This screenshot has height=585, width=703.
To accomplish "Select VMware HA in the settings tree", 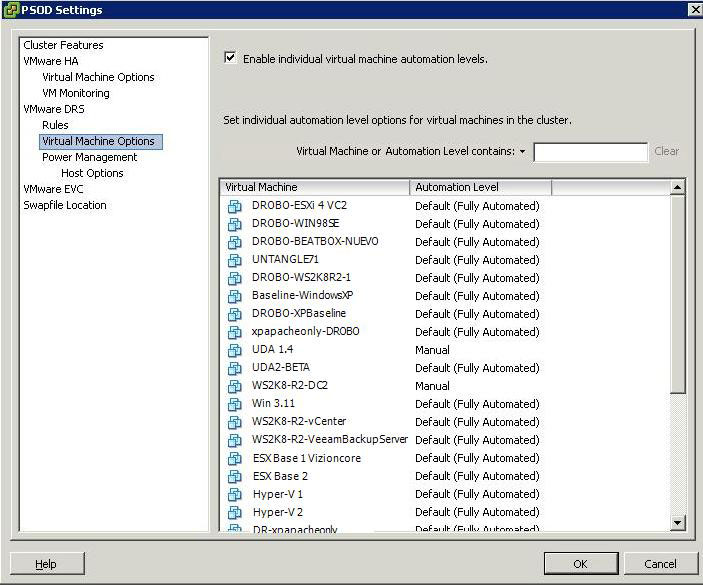I will click(51, 61).
